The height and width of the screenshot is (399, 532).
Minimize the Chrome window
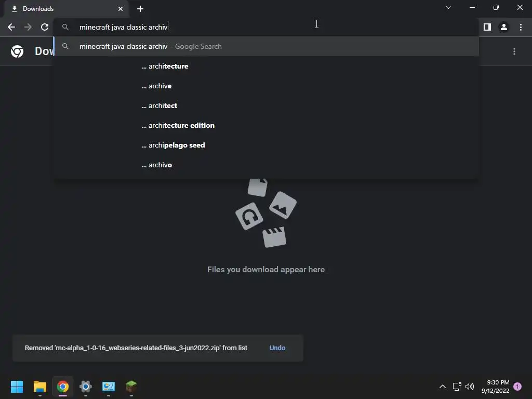click(472, 7)
